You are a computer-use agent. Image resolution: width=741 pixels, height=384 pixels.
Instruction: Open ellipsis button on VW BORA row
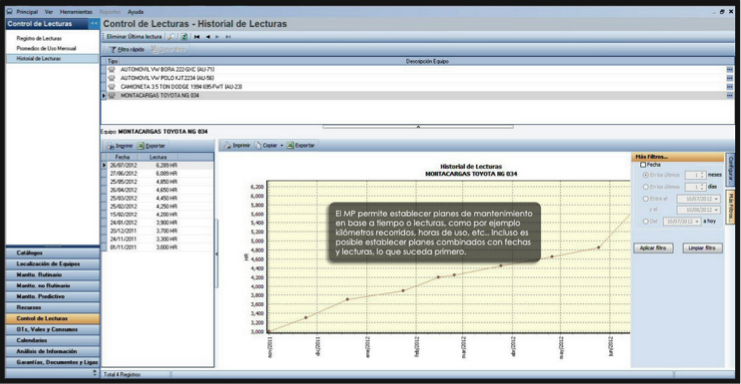pyautogui.click(x=730, y=69)
